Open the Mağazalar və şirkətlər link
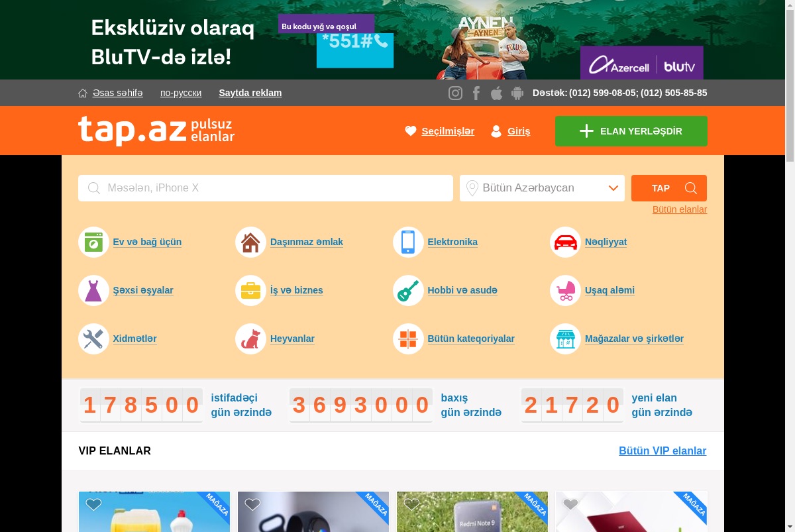 click(634, 339)
